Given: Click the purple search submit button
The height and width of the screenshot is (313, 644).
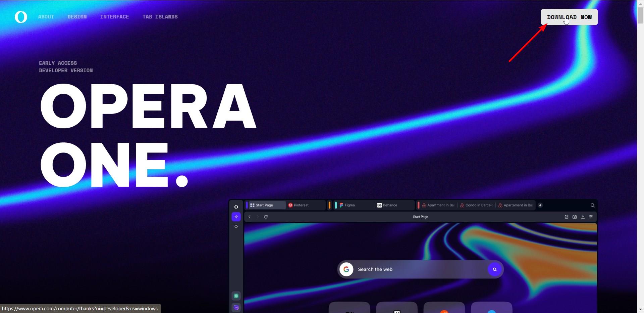Looking at the screenshot, I should (x=495, y=269).
